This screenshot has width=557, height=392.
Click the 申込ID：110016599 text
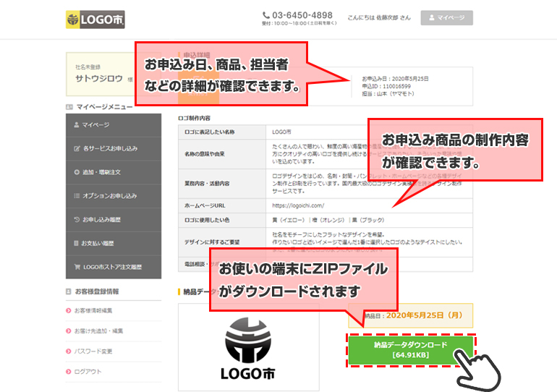point(386,86)
